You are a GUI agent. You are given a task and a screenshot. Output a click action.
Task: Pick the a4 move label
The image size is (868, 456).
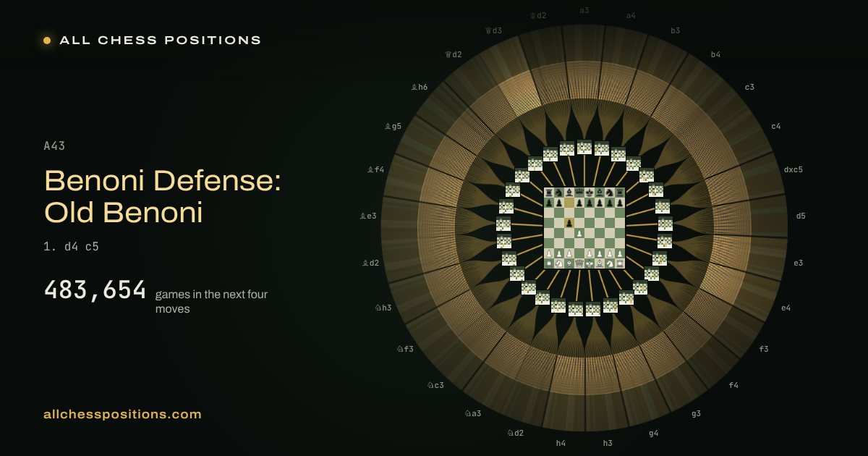tap(631, 15)
